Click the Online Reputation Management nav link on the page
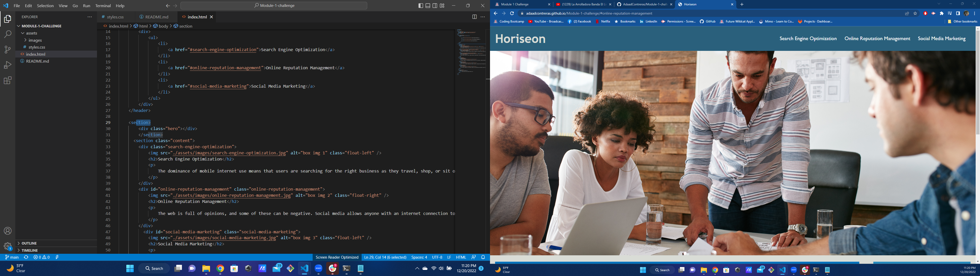Screen dimensions: 980x276 pos(877,39)
